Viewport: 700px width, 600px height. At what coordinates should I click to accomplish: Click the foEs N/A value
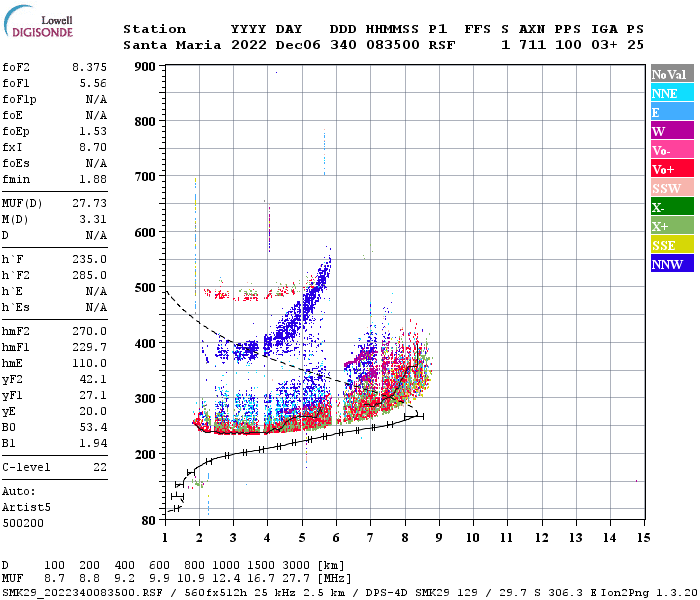(96, 163)
